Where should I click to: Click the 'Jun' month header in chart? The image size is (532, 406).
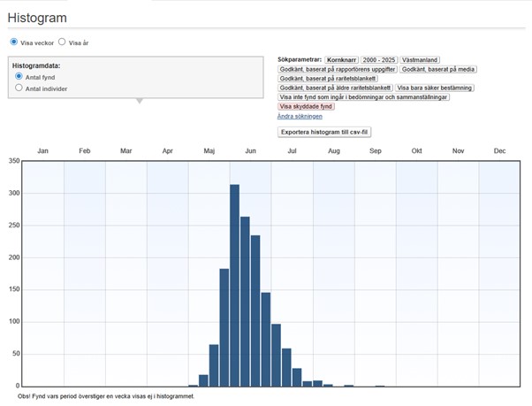point(251,151)
